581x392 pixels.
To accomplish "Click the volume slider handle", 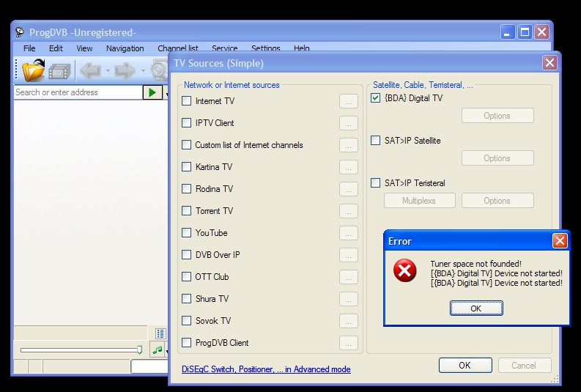I will 139,350.
